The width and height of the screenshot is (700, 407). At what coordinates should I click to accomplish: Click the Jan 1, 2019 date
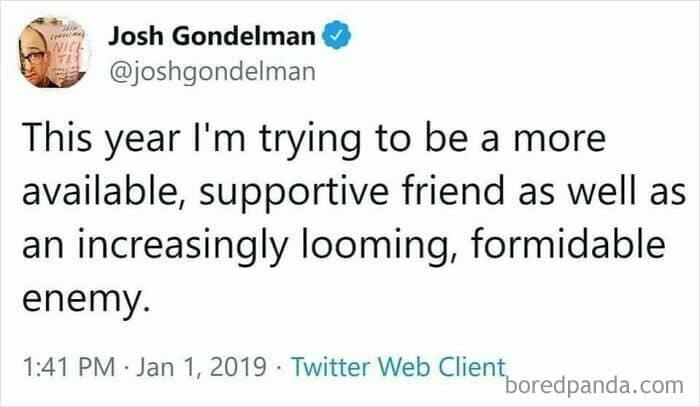(201, 367)
